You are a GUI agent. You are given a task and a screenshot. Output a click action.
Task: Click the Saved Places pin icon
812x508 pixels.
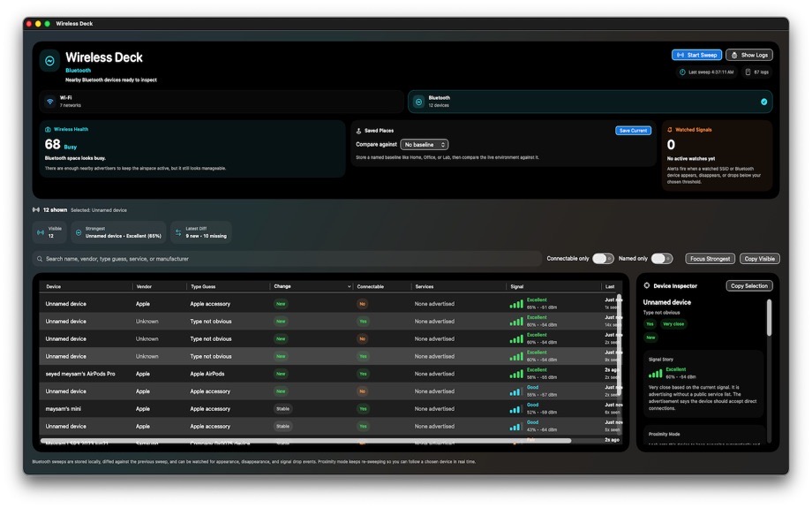tap(358, 131)
